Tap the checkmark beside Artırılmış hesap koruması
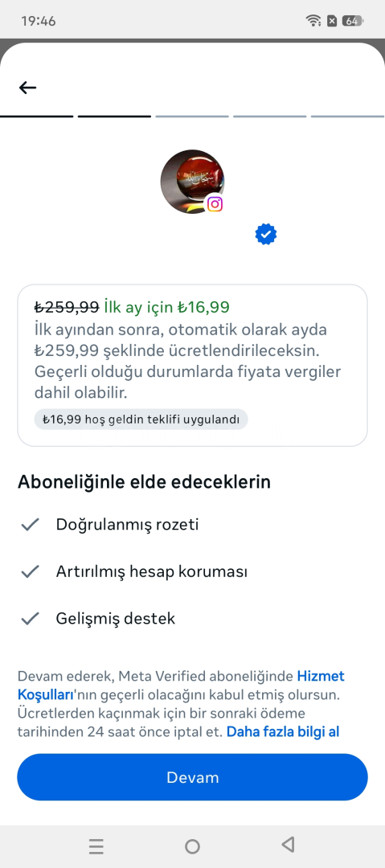The height and width of the screenshot is (868, 385). pos(30,571)
